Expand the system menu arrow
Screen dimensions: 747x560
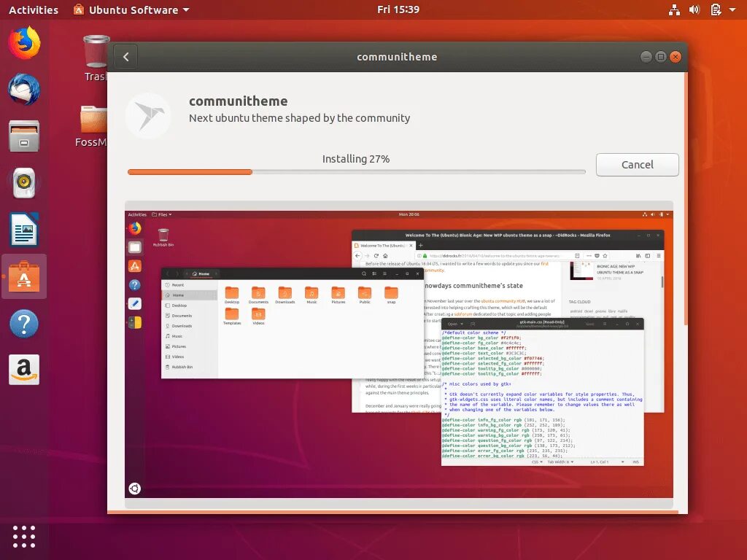pos(732,9)
